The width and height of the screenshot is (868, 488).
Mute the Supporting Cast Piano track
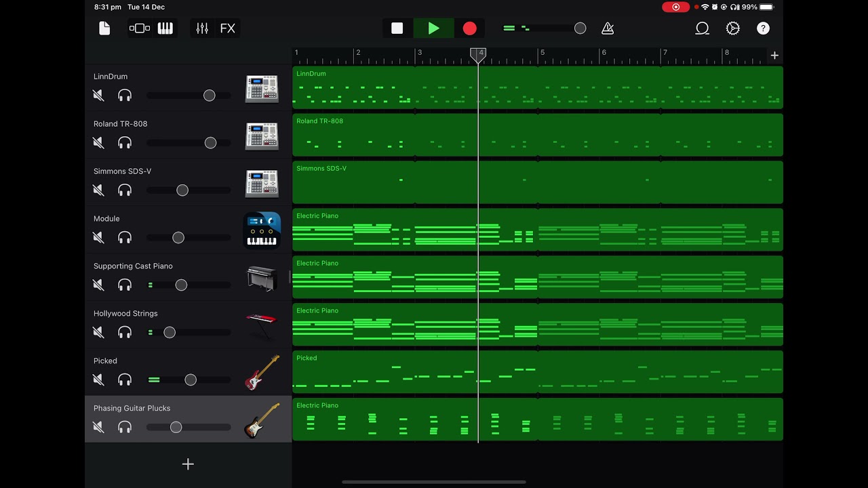(x=98, y=285)
